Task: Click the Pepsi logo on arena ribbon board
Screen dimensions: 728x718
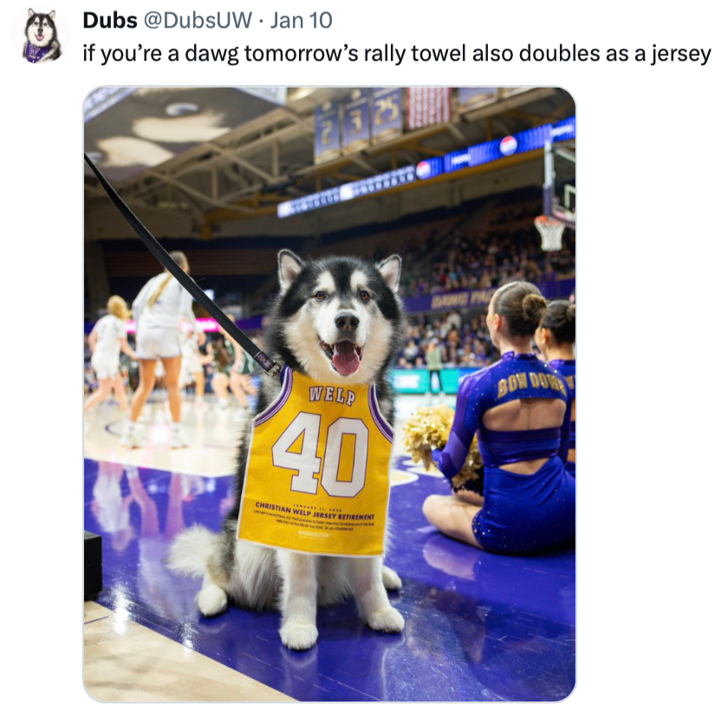Action: 508,146
